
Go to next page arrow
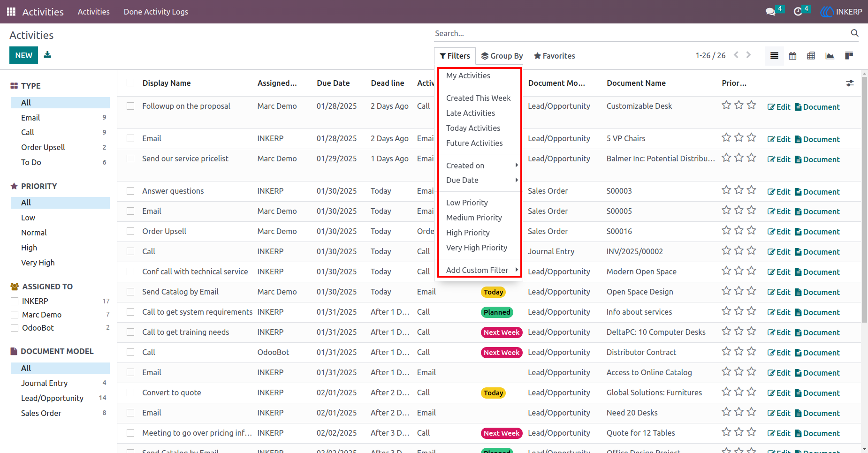748,55
